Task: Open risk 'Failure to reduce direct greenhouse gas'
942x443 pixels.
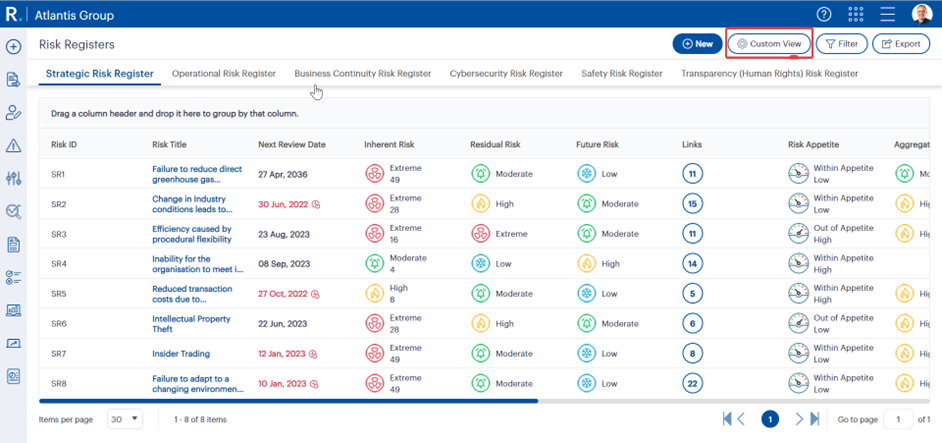Action: [x=197, y=174]
